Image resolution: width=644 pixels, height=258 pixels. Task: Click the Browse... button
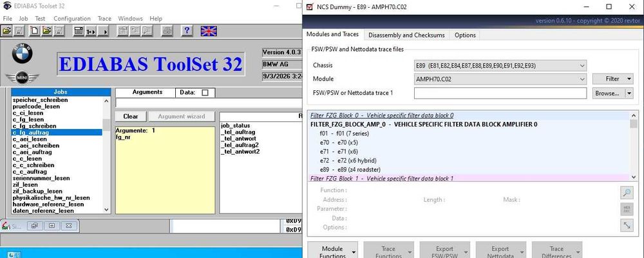(x=609, y=94)
